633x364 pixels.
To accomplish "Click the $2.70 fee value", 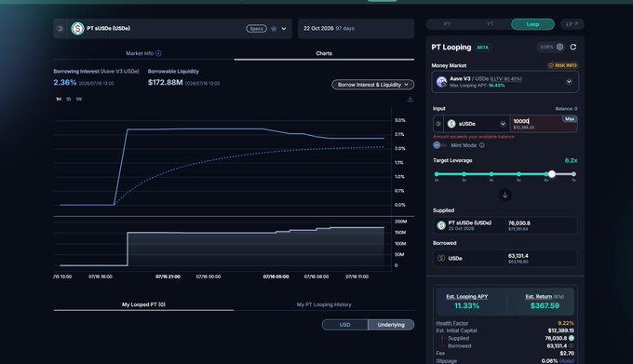I will tap(567, 353).
